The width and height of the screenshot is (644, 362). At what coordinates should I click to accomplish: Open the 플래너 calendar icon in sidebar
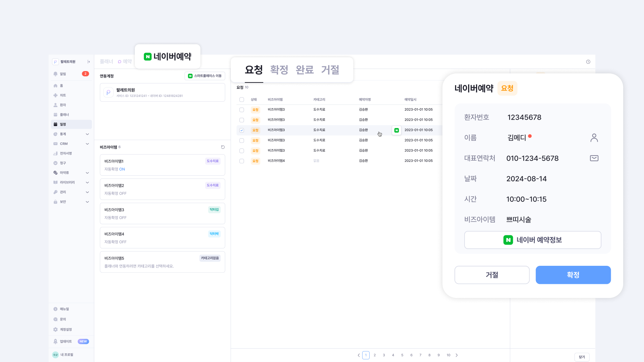55,115
